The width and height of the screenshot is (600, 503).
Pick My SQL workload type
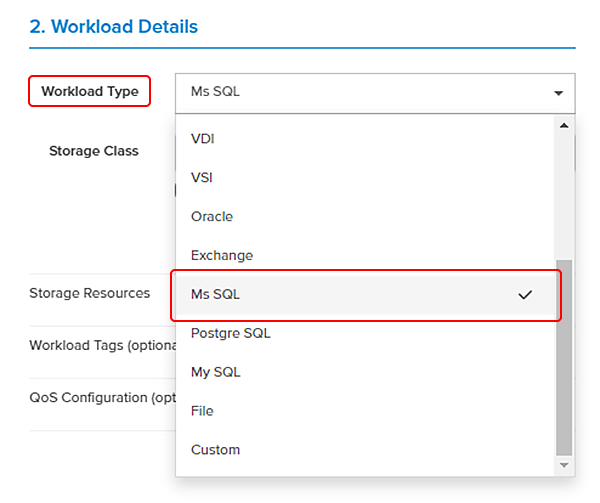pyautogui.click(x=365, y=372)
